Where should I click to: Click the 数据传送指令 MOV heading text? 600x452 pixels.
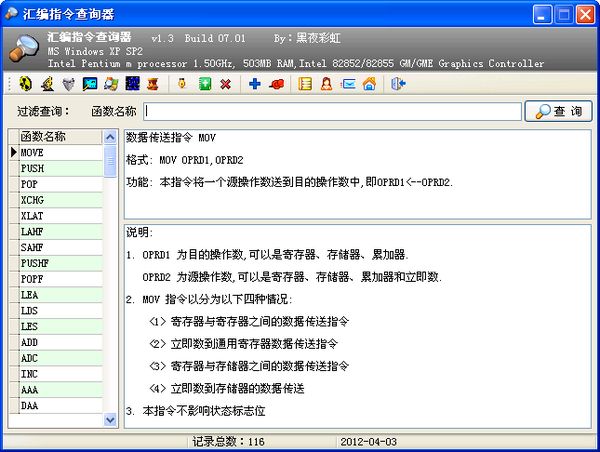click(171, 137)
